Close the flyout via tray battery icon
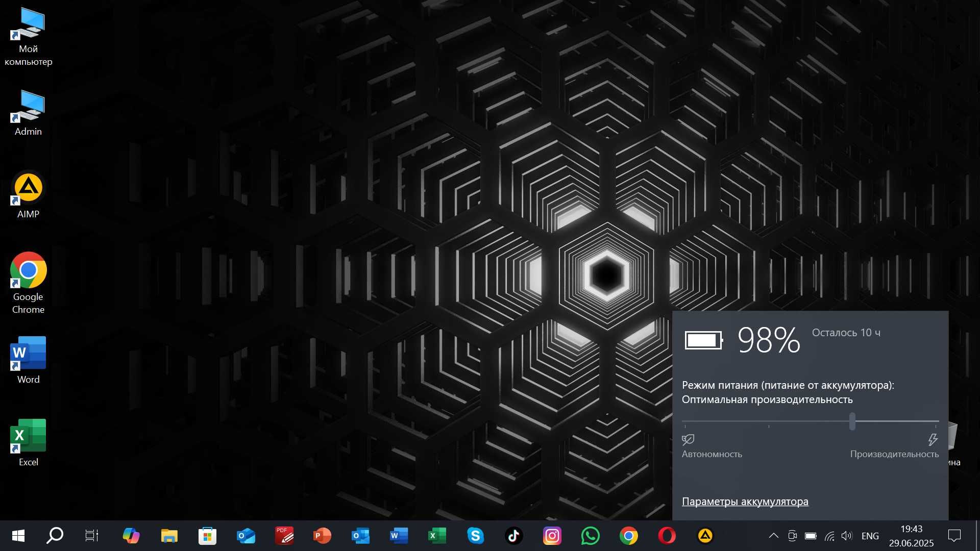Image resolution: width=980 pixels, height=551 pixels. (x=811, y=536)
